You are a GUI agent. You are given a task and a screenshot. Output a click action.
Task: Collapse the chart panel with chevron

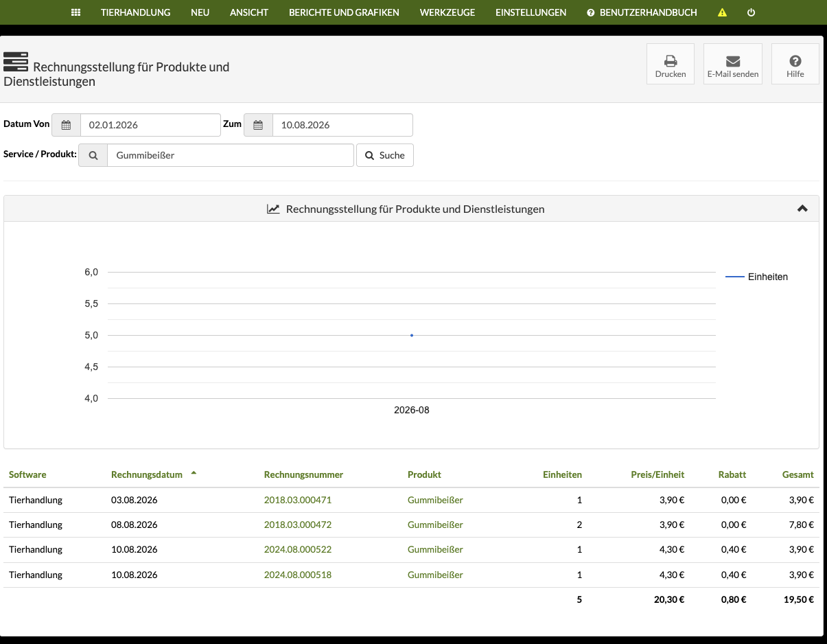click(x=802, y=209)
